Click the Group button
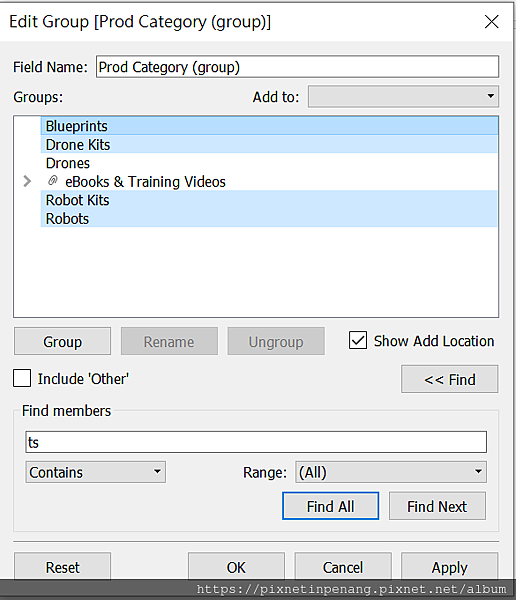The image size is (516, 600). 62,341
